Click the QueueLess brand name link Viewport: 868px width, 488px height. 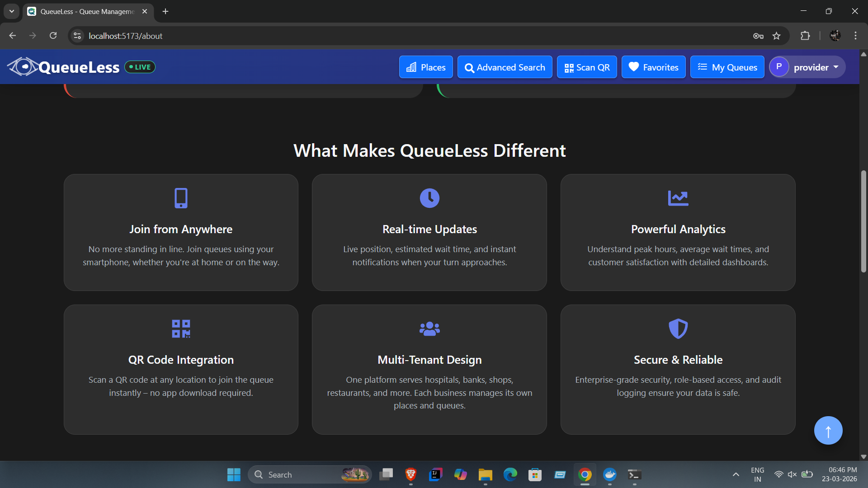pyautogui.click(x=79, y=67)
